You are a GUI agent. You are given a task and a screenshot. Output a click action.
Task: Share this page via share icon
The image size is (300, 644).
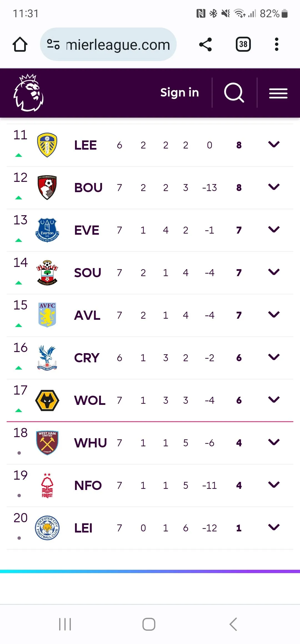(206, 44)
